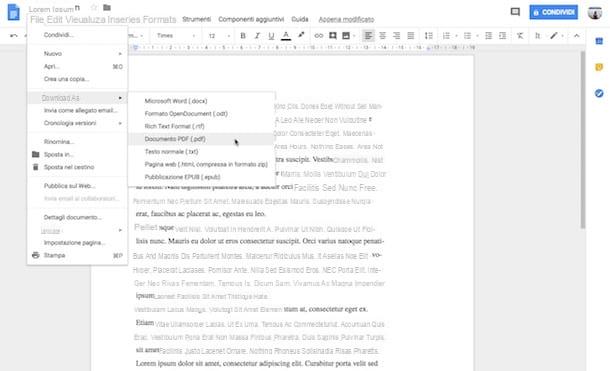The image size is (610, 371).
Task: Center align the text
Action: click(x=382, y=36)
